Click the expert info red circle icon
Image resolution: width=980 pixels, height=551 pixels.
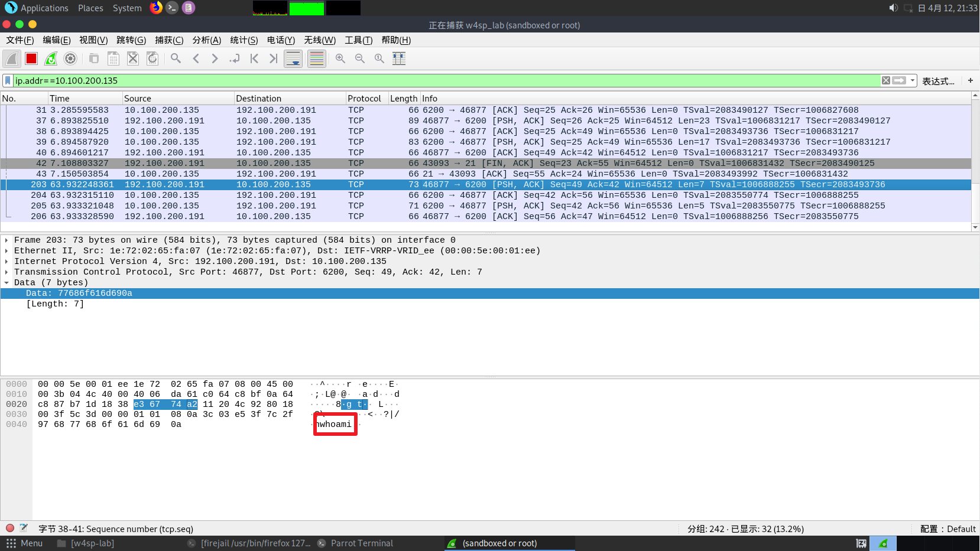[x=10, y=528]
